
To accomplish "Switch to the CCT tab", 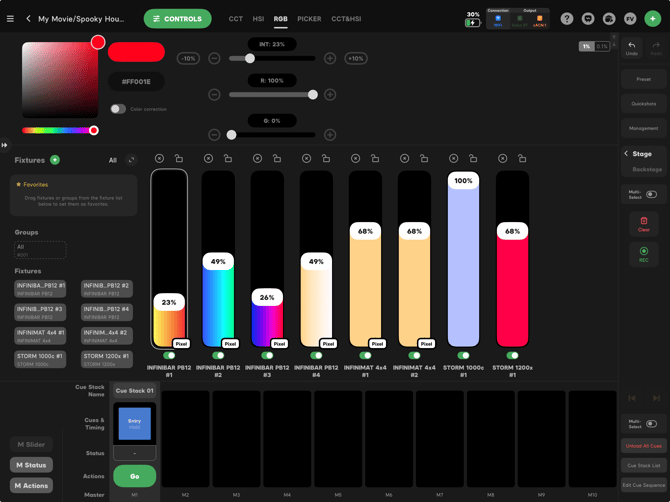I will pyautogui.click(x=235, y=19).
